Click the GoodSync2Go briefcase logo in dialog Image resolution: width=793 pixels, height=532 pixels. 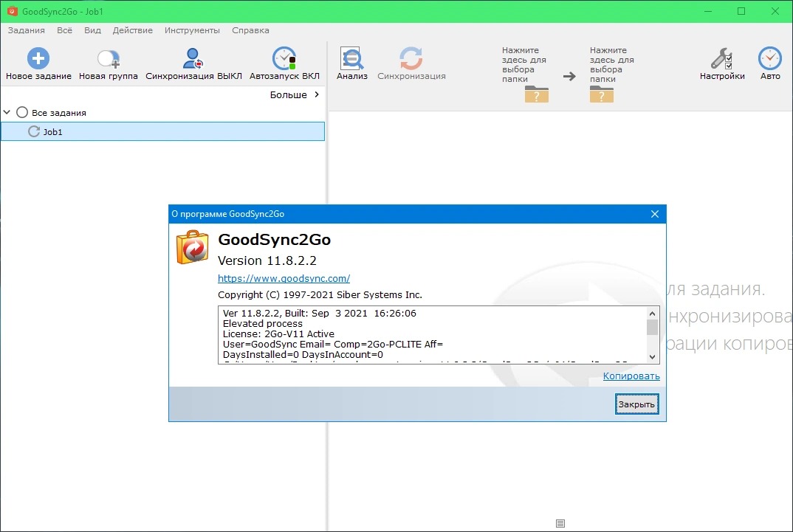(x=192, y=247)
